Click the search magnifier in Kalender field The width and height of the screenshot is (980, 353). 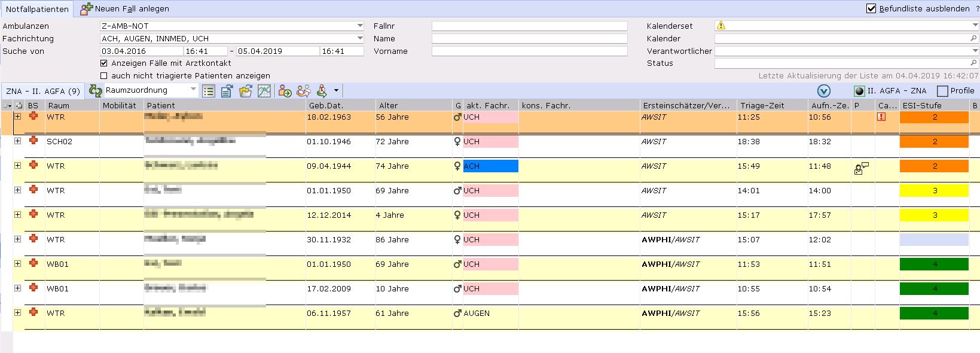973,38
